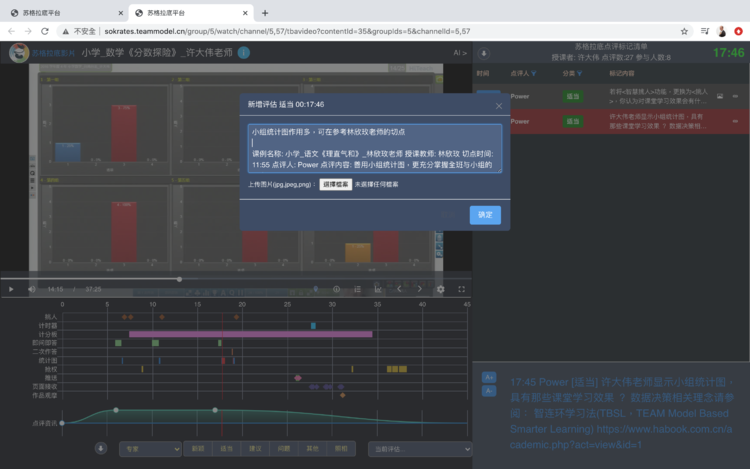
Task: Open the 点评人 filter dropdown
Action: point(534,74)
